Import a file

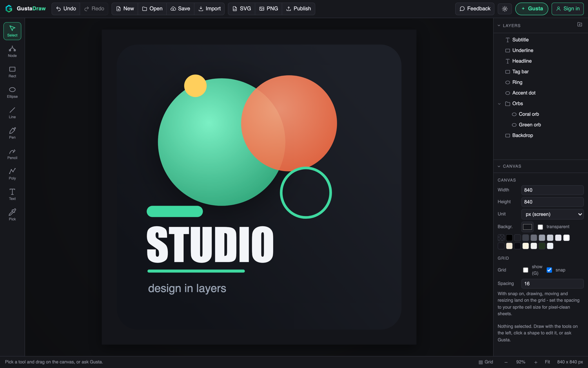pos(209,9)
